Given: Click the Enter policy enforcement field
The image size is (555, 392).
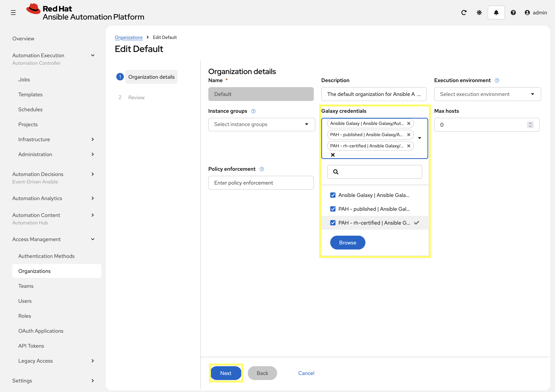Looking at the screenshot, I should coord(261,183).
